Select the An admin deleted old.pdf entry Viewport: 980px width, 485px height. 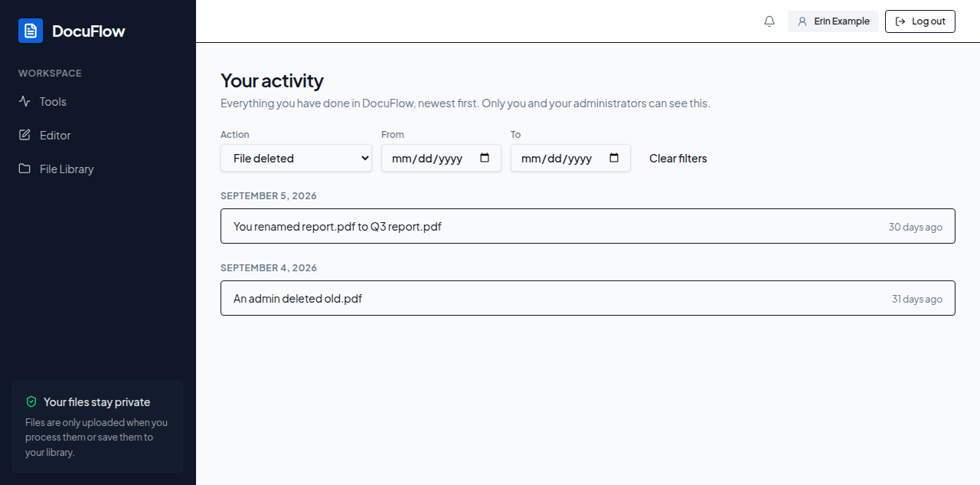point(588,298)
